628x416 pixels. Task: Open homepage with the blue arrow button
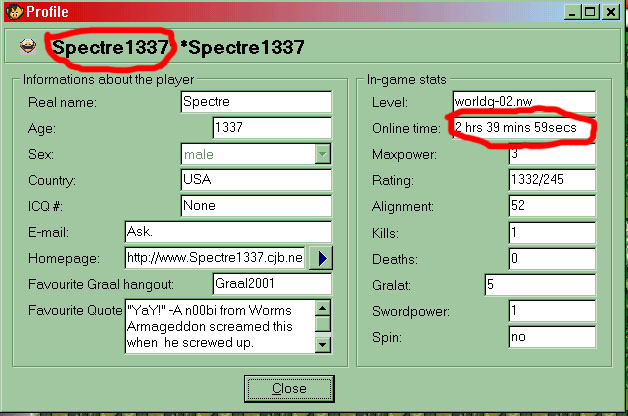322,258
